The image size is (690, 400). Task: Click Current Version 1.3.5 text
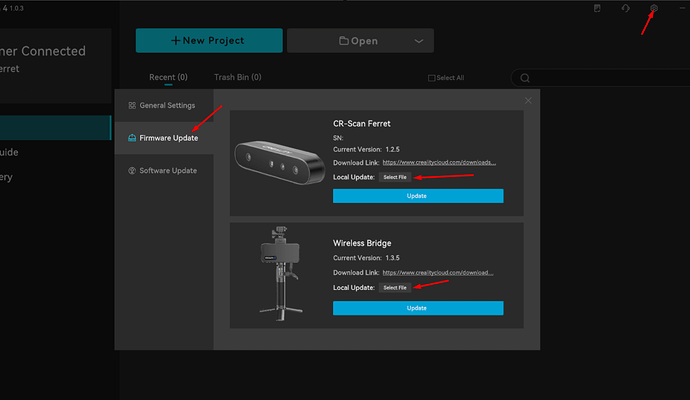(366, 258)
